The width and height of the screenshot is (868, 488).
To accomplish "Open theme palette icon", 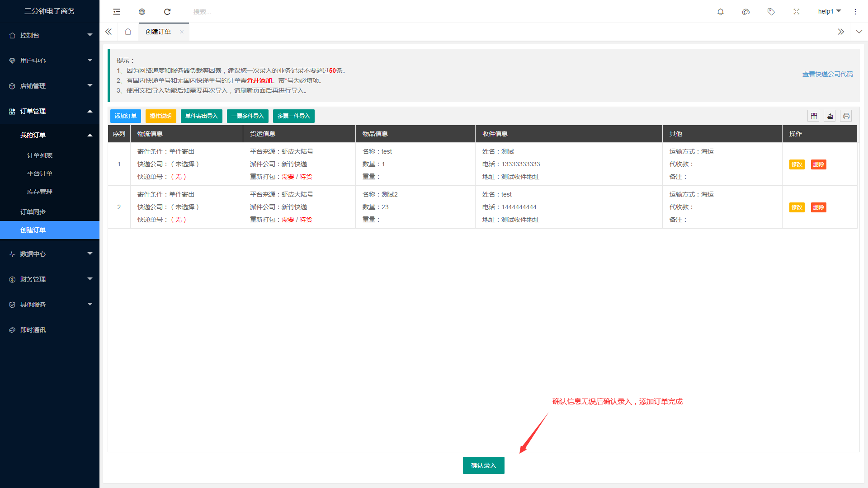I will tap(746, 12).
